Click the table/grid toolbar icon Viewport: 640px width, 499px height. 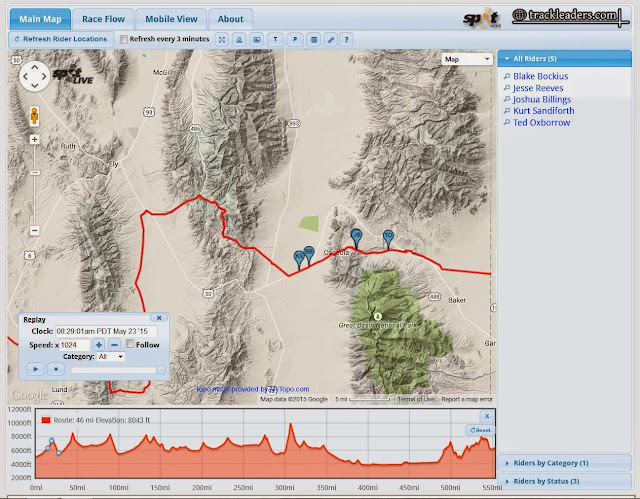pos(314,40)
